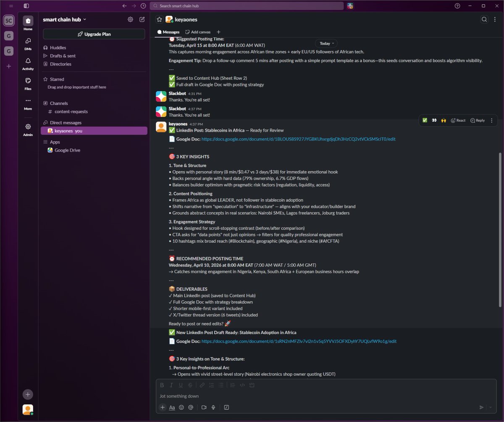Open Google Doc link ending W9o1g/edit
Viewport: 504px width, 422px height.
[299, 341]
